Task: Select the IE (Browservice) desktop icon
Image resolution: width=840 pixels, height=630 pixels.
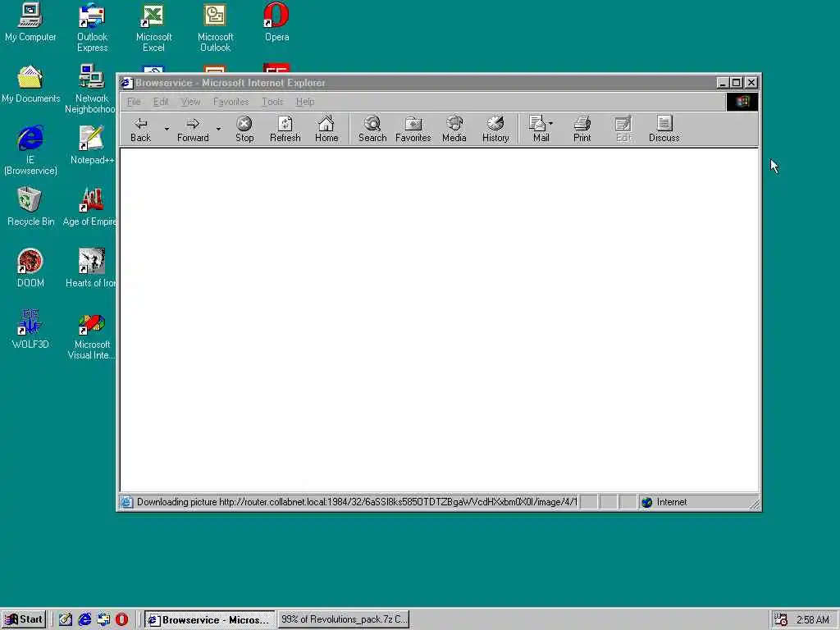Action: click(x=30, y=150)
